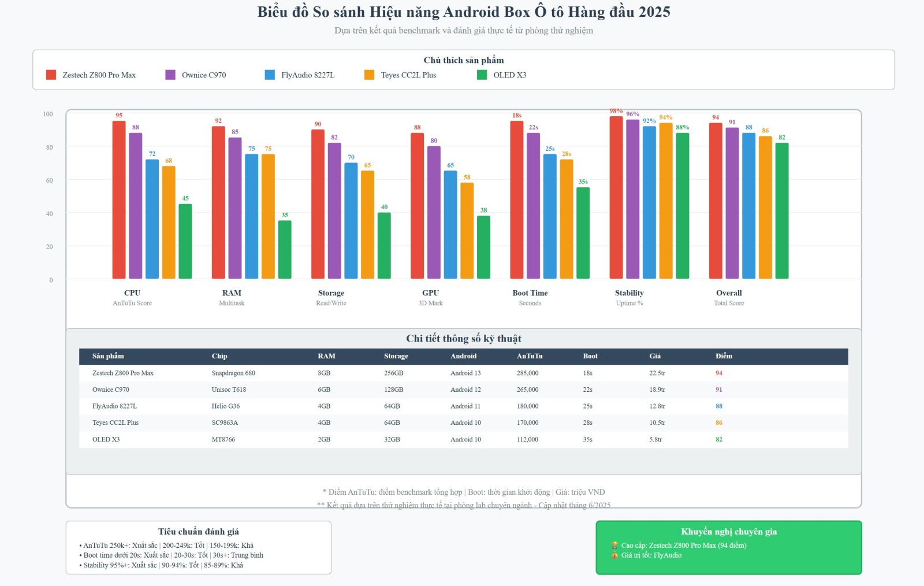Screen dimensions: 924x586
Task: Select the Teyes CC2L Plus legend label
Action: tap(408, 75)
